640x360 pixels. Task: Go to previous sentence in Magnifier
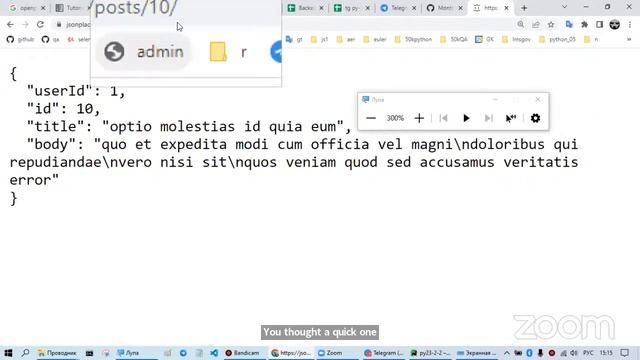coord(444,118)
